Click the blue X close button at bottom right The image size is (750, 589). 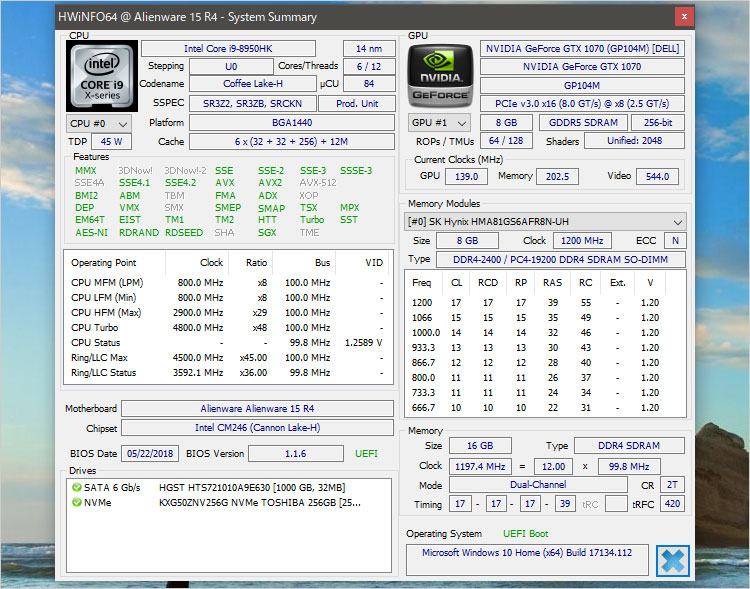point(673,561)
